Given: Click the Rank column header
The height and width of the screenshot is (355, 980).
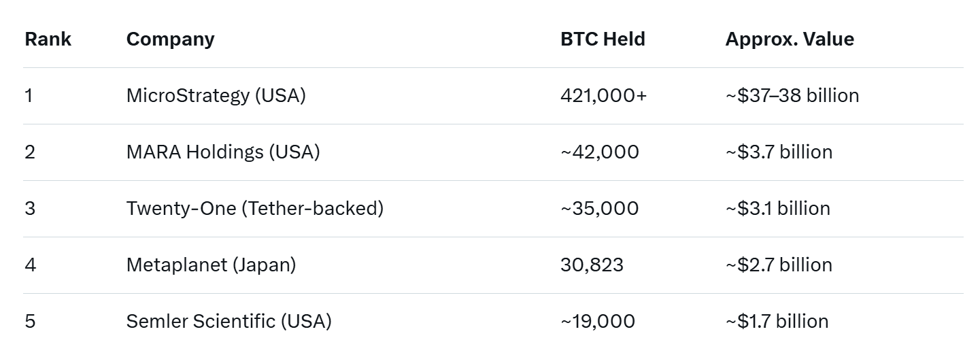Looking at the screenshot, I should [x=48, y=39].
